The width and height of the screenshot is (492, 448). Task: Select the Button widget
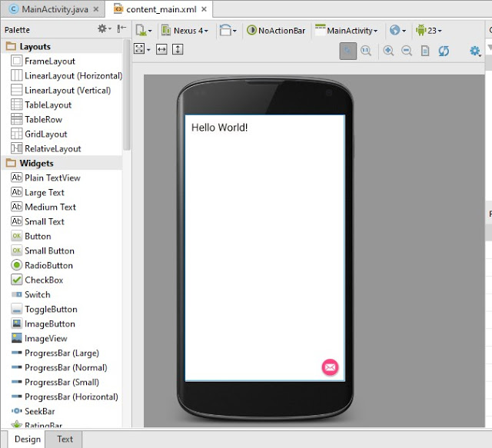click(x=31, y=236)
